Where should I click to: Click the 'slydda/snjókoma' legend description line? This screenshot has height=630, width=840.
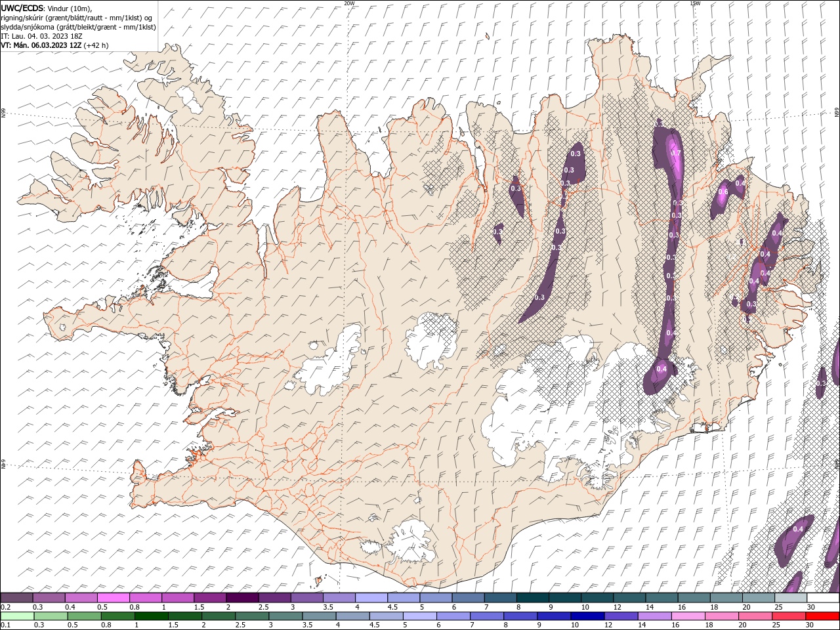pyautogui.click(x=78, y=26)
